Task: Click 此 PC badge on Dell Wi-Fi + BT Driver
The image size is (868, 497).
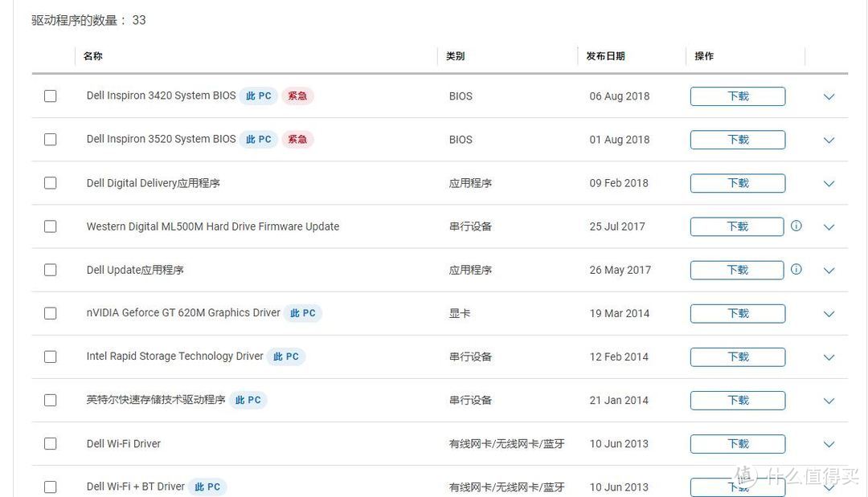Action: 207,487
